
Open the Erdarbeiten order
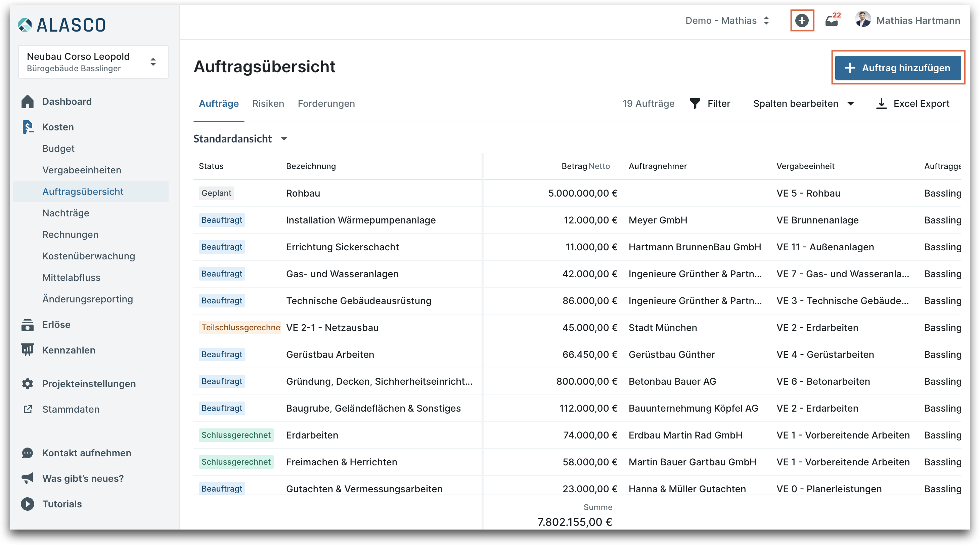tap(312, 435)
